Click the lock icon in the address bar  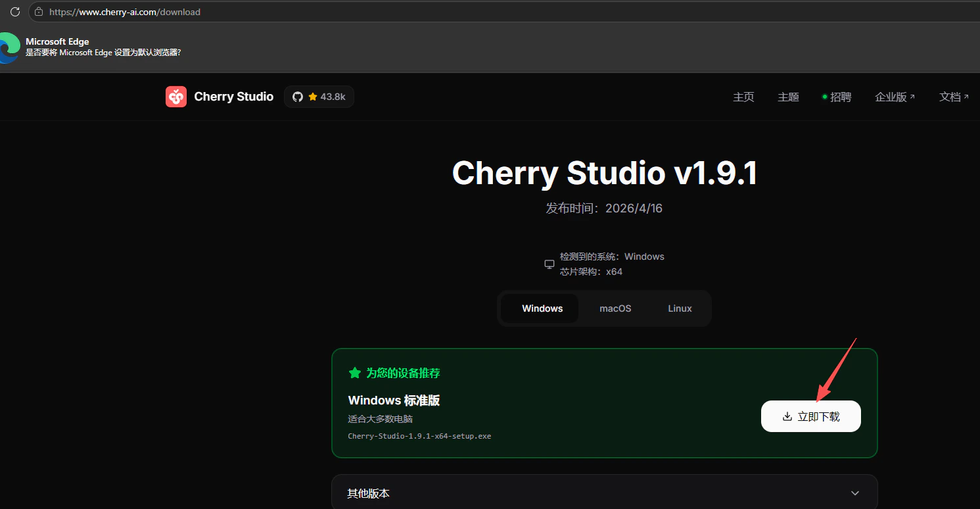pos(39,12)
